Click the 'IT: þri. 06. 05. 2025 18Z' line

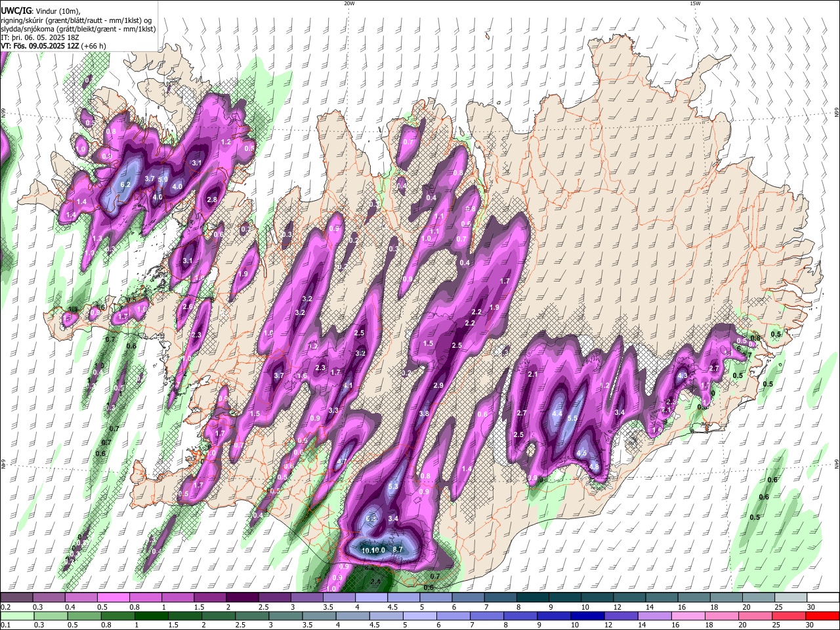(x=40, y=37)
